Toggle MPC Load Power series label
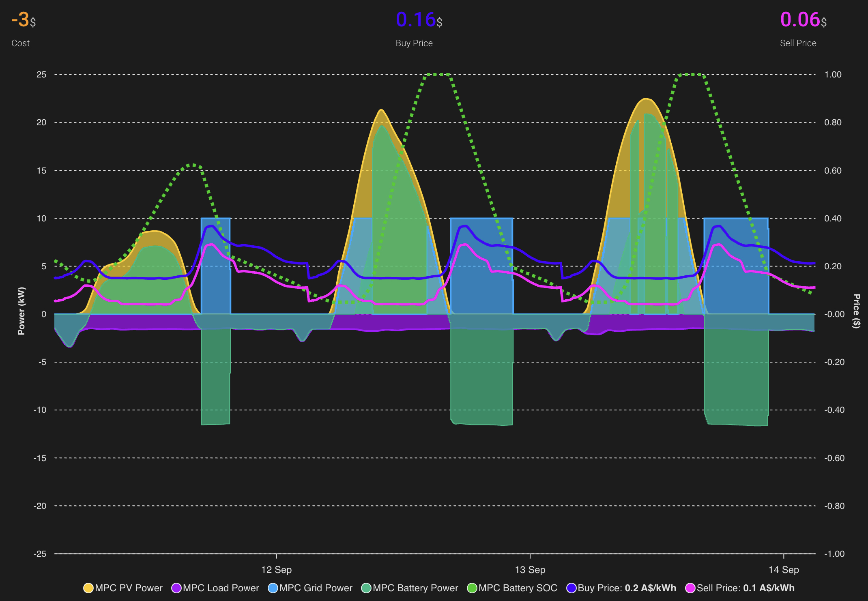868x601 pixels. point(221,588)
